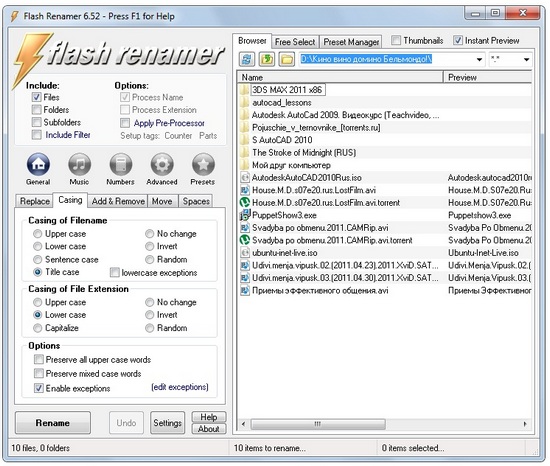This screenshot has width=550, height=466.
Task: Enable the Include Filter checkbox
Action: click(36, 135)
